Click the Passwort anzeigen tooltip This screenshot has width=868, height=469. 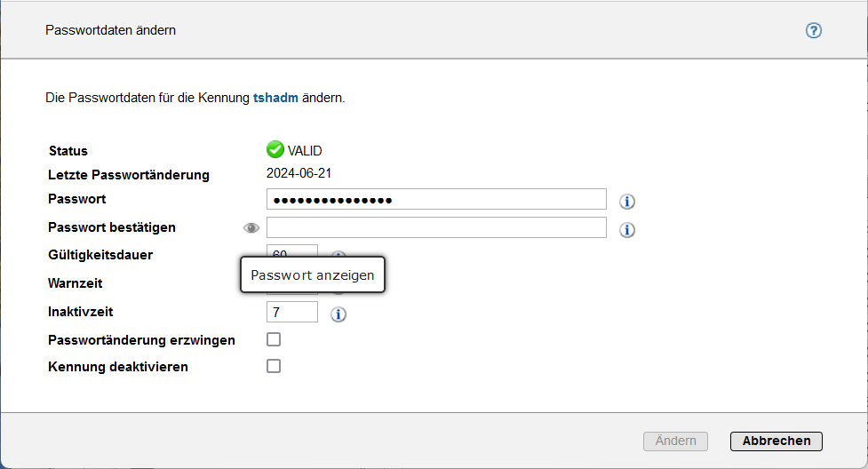pos(313,275)
